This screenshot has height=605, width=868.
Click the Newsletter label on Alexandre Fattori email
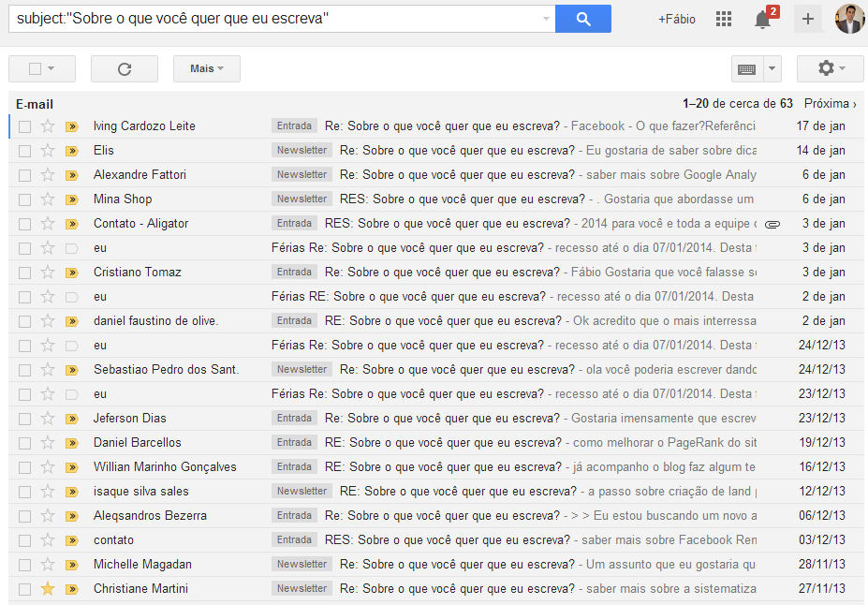point(302,175)
